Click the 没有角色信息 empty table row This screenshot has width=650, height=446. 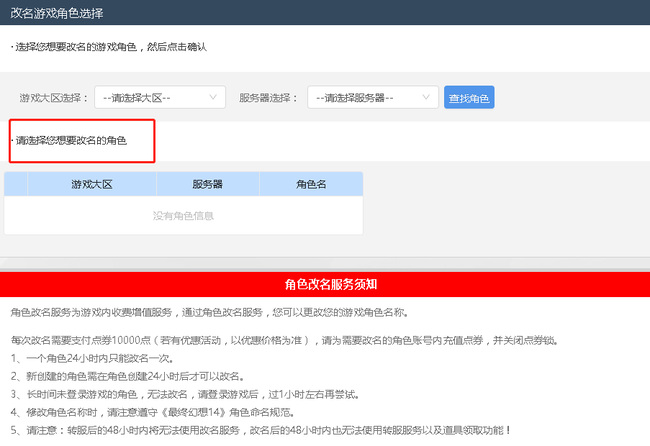click(183, 215)
